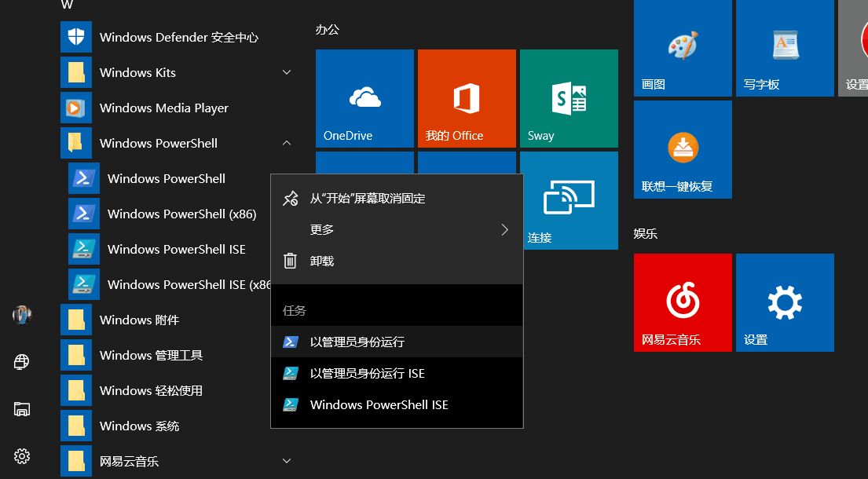Expand the 更多 submenu arrow

coord(504,229)
